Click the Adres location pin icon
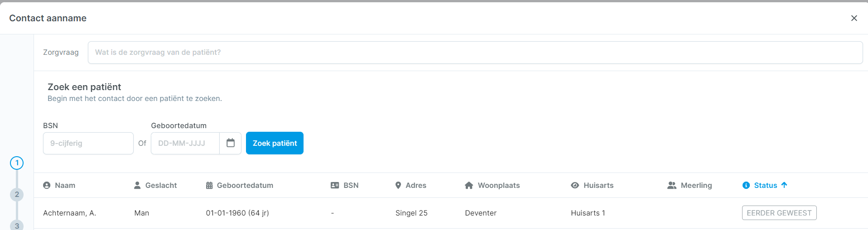Viewport: 868px width, 230px height. (398, 185)
